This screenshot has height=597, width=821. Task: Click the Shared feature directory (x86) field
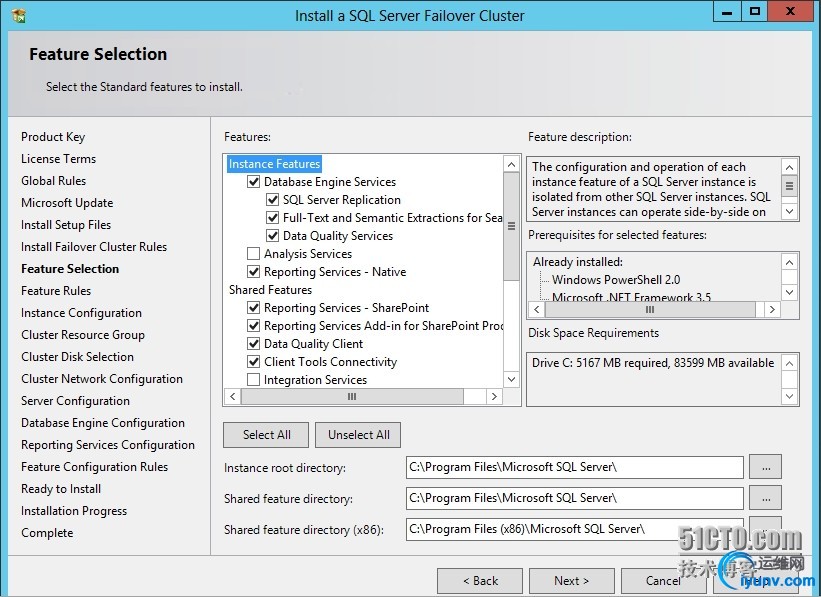574,529
